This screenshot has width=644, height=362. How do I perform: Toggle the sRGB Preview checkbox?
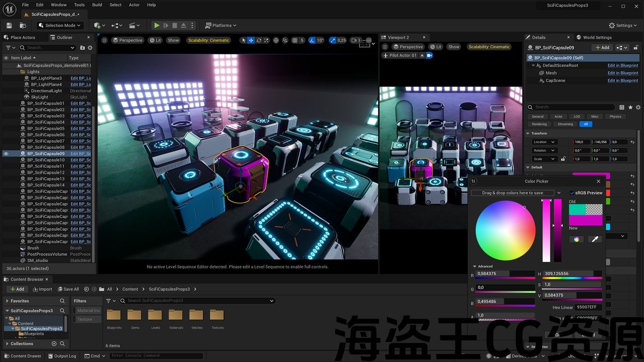coord(572,193)
